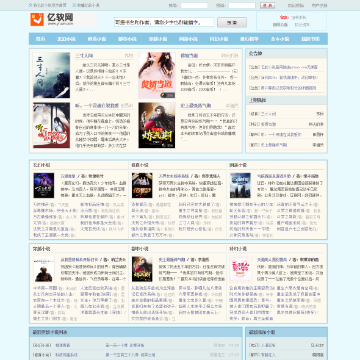
Task: Open 玄幻小说 in the navigation bar
Action: tap(66, 39)
